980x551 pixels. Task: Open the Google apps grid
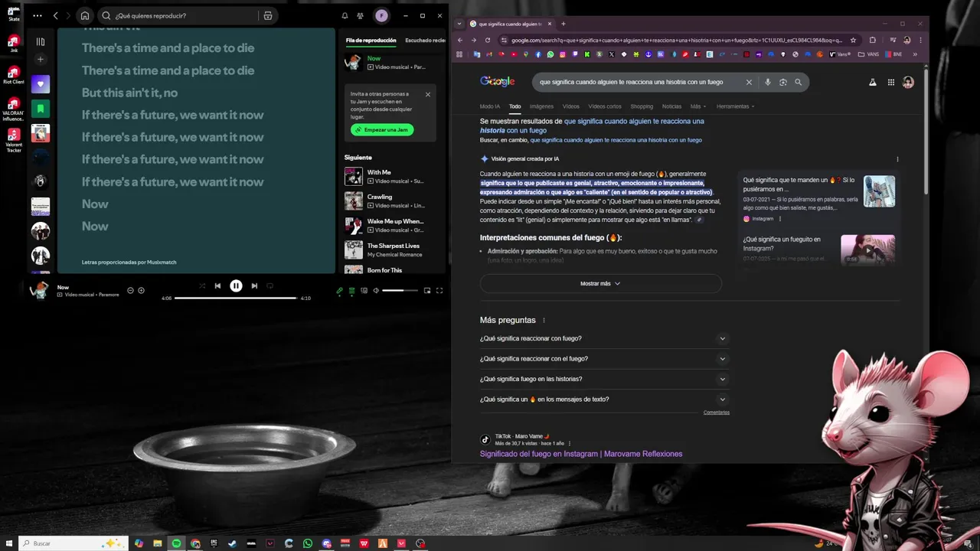[891, 82]
